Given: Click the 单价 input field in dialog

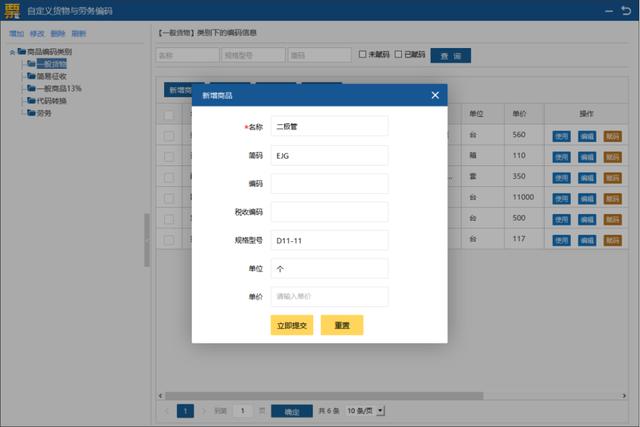Looking at the screenshot, I should pos(329,297).
